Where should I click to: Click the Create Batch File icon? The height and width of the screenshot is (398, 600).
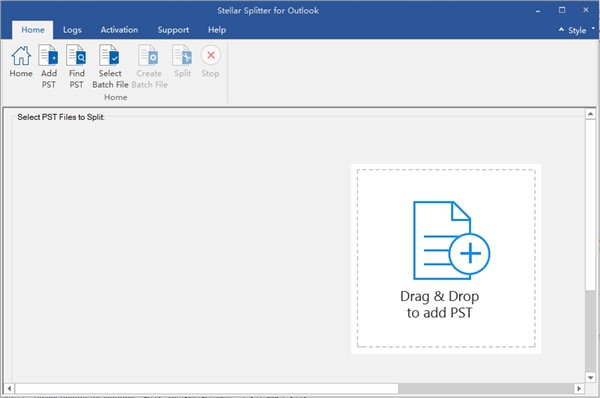[149, 55]
